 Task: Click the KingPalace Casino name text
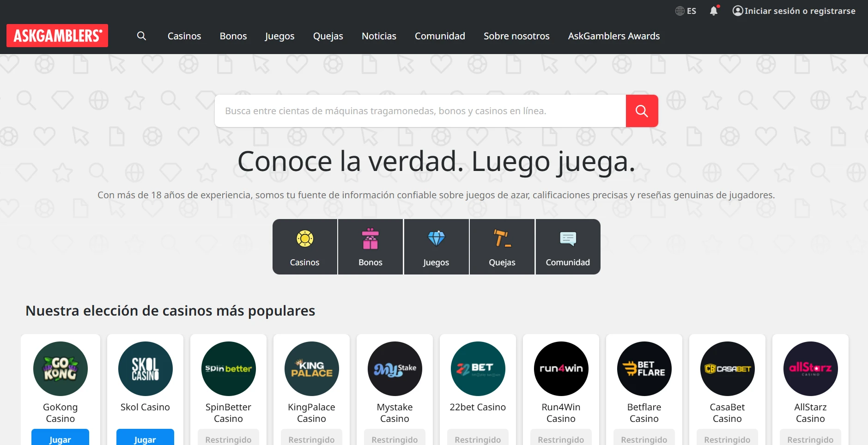(x=311, y=413)
